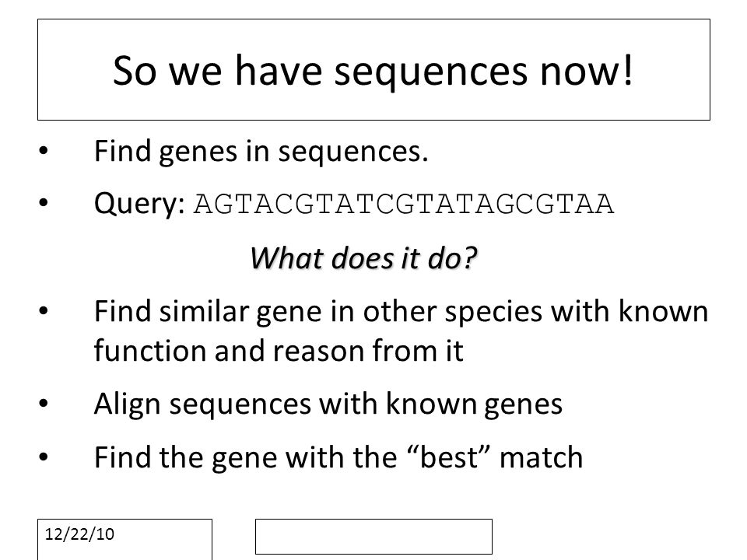Click the 'Find similar gene in other species' line
The image size is (747, 560).
click(401, 313)
